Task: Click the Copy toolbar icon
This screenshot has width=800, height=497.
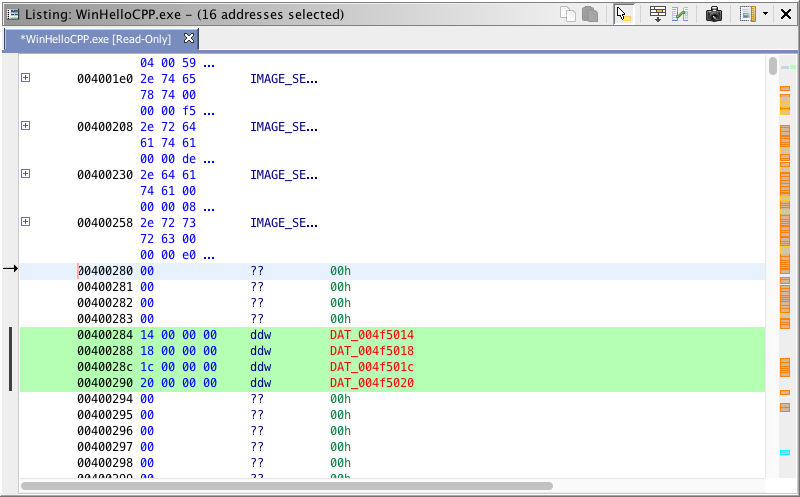Action: pyautogui.click(x=569, y=14)
